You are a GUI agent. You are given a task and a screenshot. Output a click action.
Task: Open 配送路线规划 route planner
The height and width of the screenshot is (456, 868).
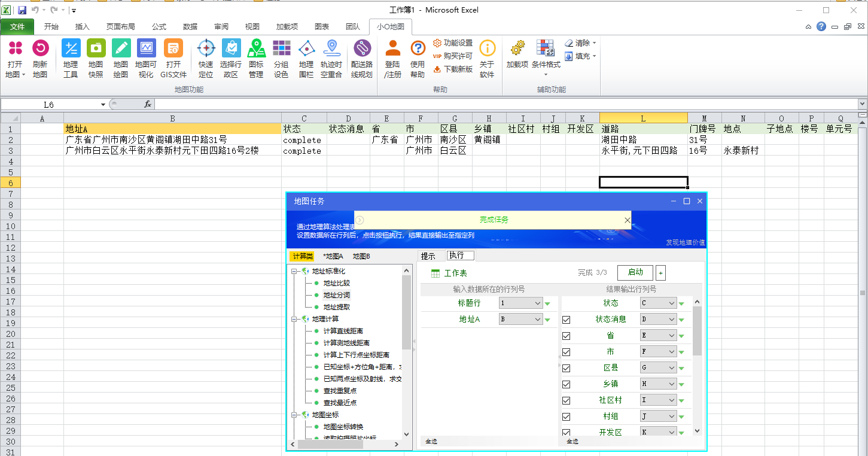(362, 59)
